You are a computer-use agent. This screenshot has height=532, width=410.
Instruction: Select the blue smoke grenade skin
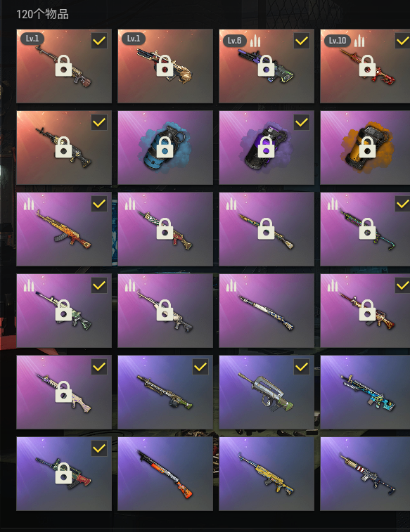click(x=165, y=148)
